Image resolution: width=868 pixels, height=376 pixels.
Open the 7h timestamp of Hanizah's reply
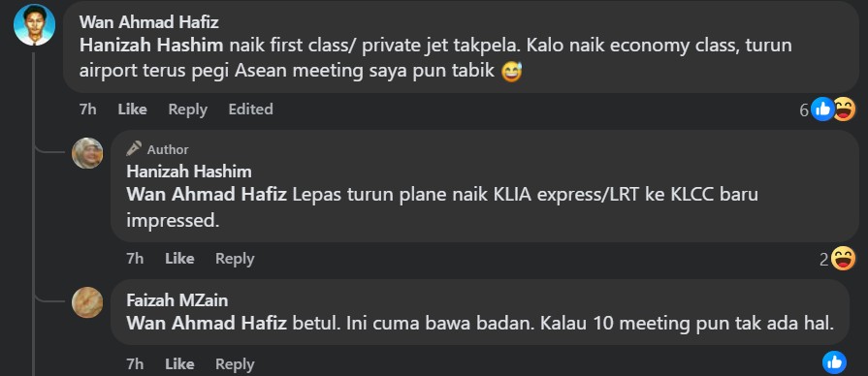pyautogui.click(x=135, y=258)
